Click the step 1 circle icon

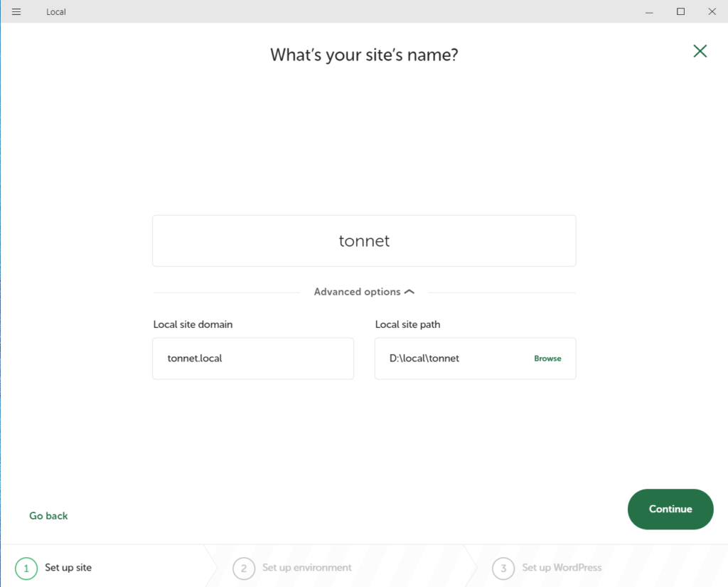tap(26, 569)
